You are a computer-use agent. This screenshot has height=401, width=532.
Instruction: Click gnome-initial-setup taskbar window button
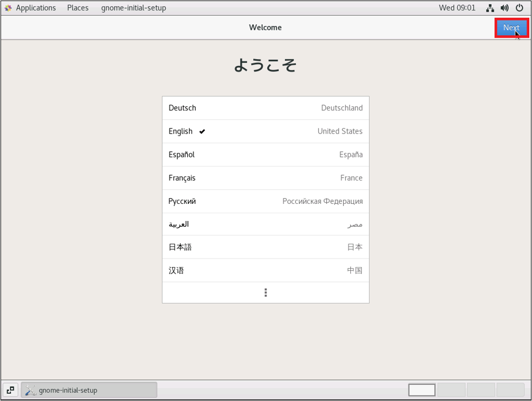tap(89, 390)
